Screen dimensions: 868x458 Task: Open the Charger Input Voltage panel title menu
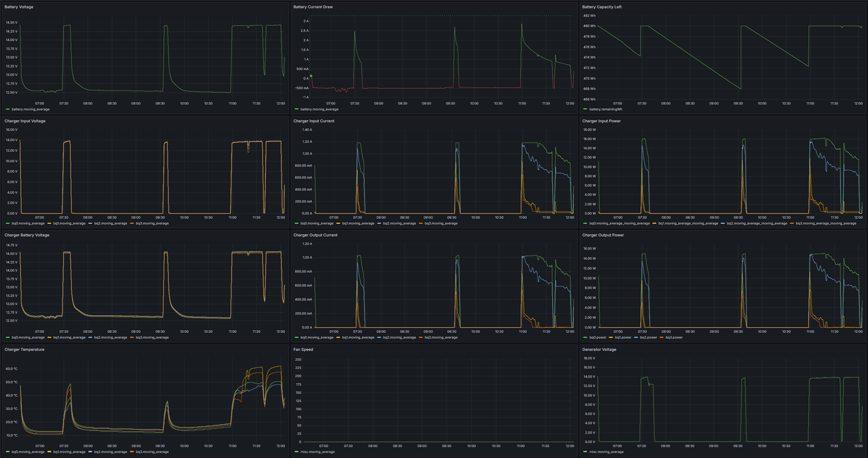coord(25,121)
